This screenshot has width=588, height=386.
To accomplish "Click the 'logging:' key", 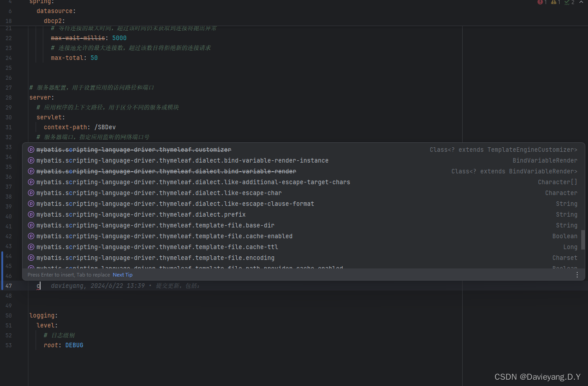I will 44,315.
